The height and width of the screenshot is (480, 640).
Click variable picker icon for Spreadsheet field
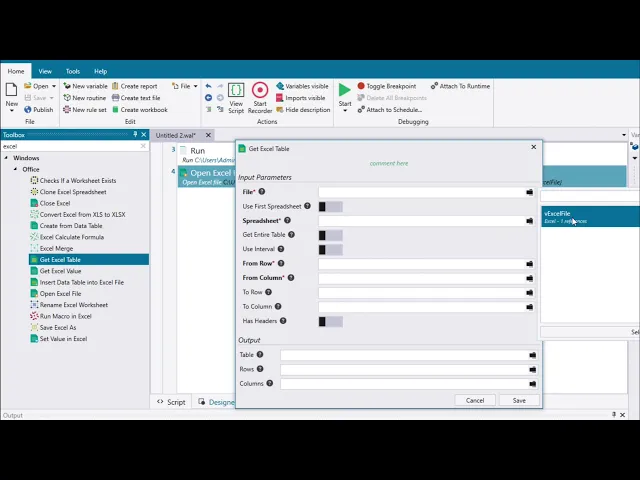tap(529, 221)
